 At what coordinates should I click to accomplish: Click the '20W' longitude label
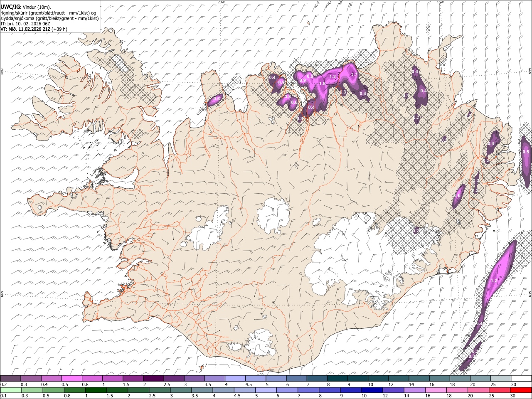click(221, 2)
